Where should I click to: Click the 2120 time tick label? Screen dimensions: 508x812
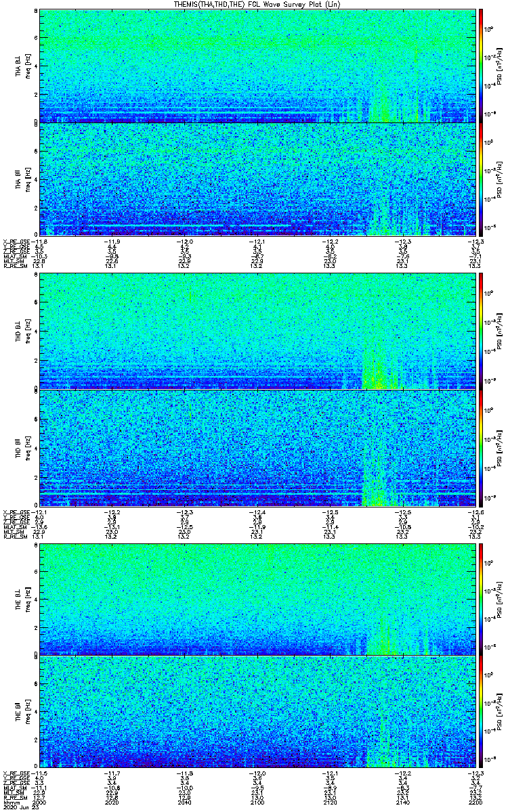[330, 803]
